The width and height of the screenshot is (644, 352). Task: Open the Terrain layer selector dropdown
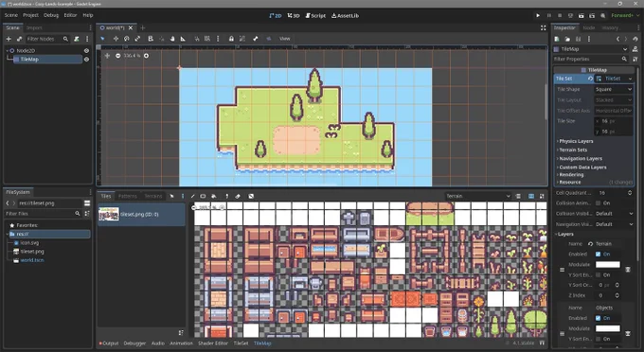478,196
